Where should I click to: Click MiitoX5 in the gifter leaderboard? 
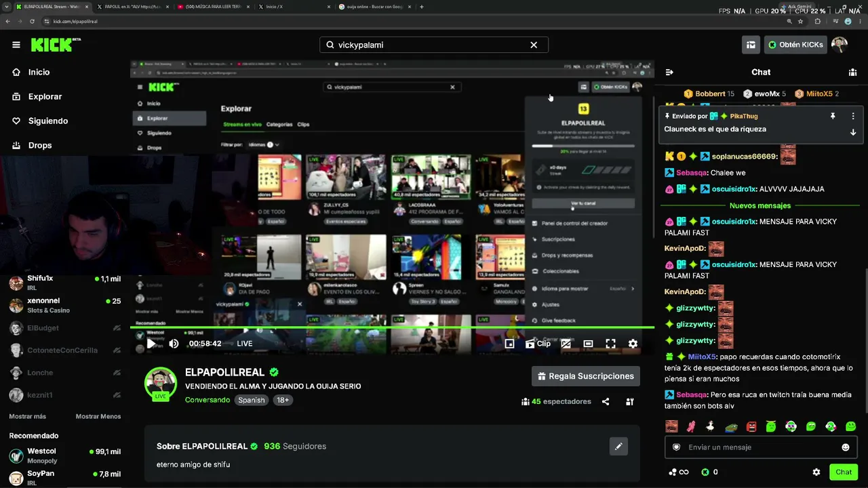[x=817, y=94]
